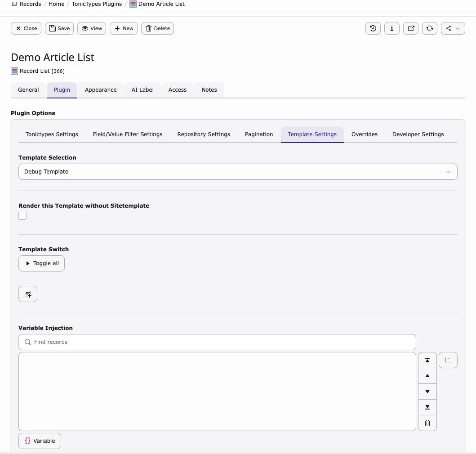This screenshot has height=454, width=476.
Task: Click the Variable Injection list box
Action: coord(217,392)
